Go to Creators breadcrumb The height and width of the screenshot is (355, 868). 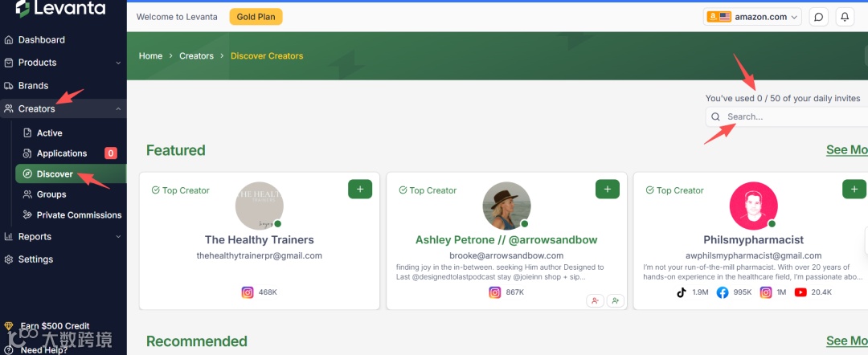(196, 56)
